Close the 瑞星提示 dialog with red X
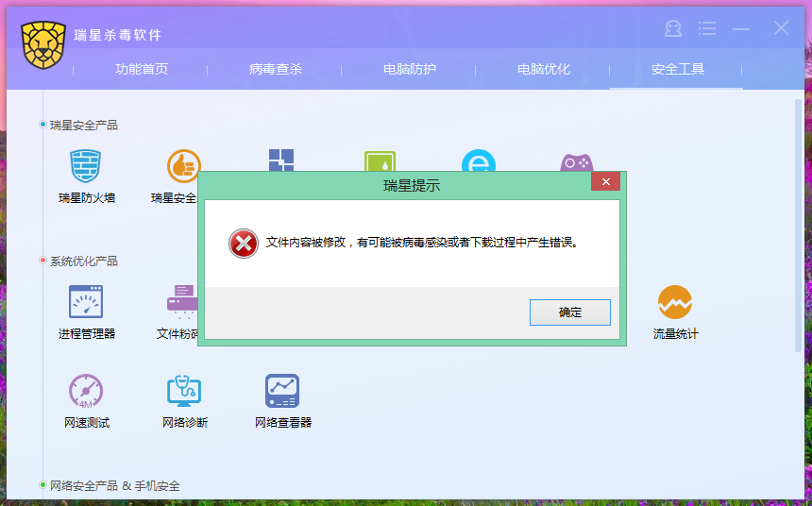812x506 pixels. [x=605, y=182]
